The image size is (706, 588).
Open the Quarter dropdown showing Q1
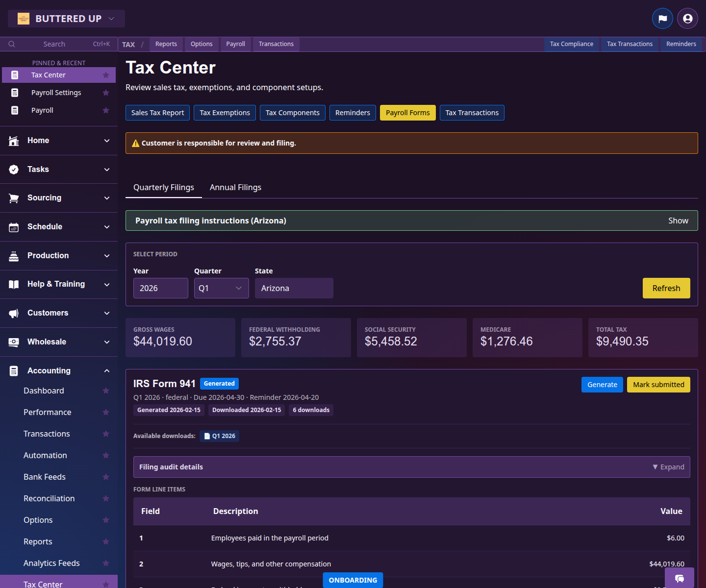tap(221, 288)
